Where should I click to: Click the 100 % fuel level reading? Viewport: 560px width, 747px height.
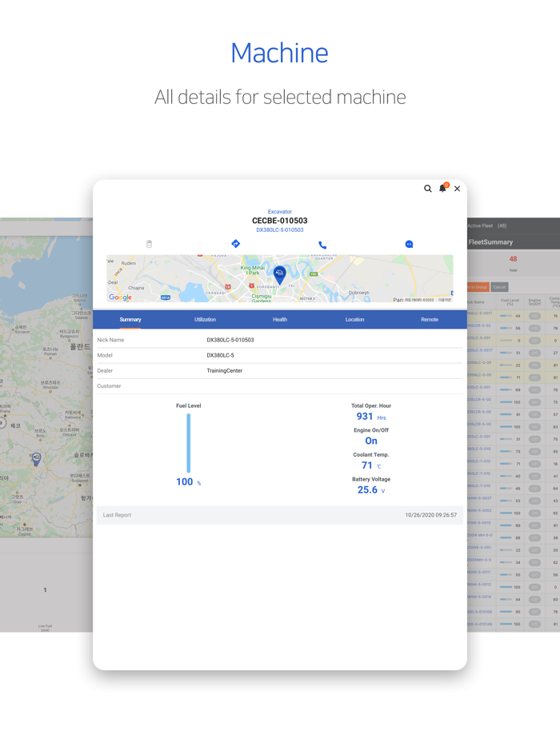[x=188, y=481]
